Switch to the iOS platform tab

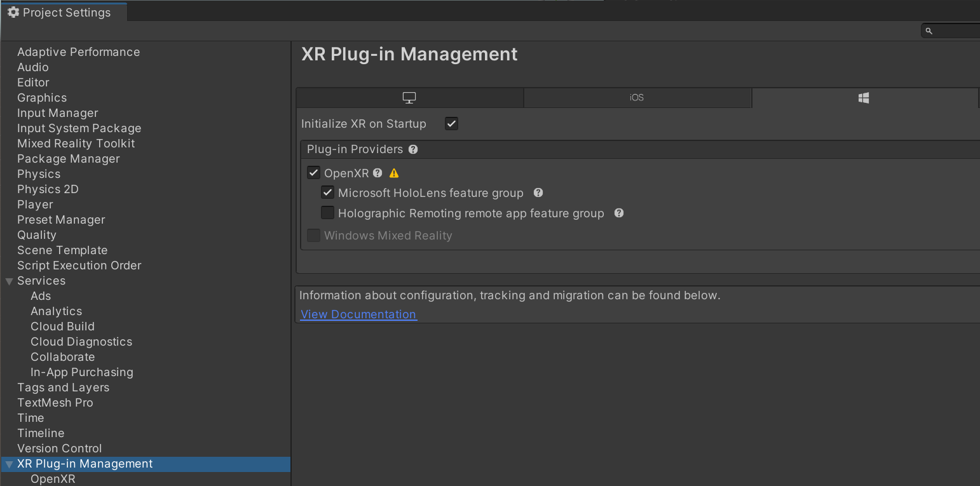637,98
